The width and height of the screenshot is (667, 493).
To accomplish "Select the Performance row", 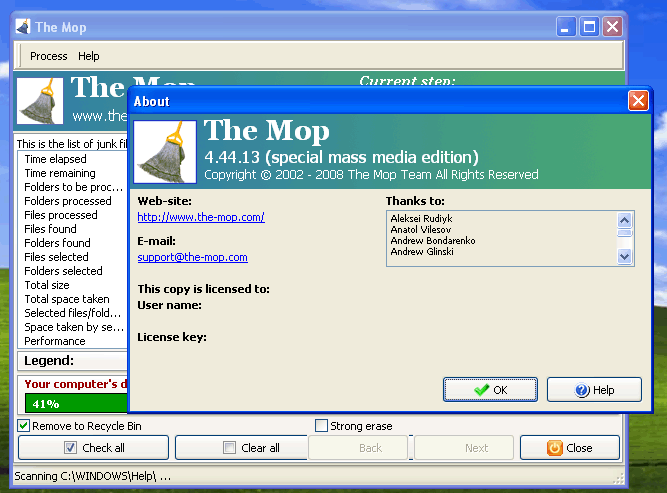I will 73,341.
